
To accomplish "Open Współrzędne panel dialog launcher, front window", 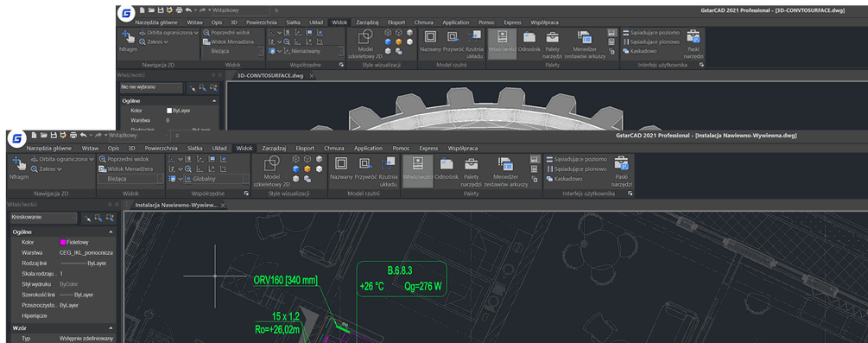I will tap(245, 194).
